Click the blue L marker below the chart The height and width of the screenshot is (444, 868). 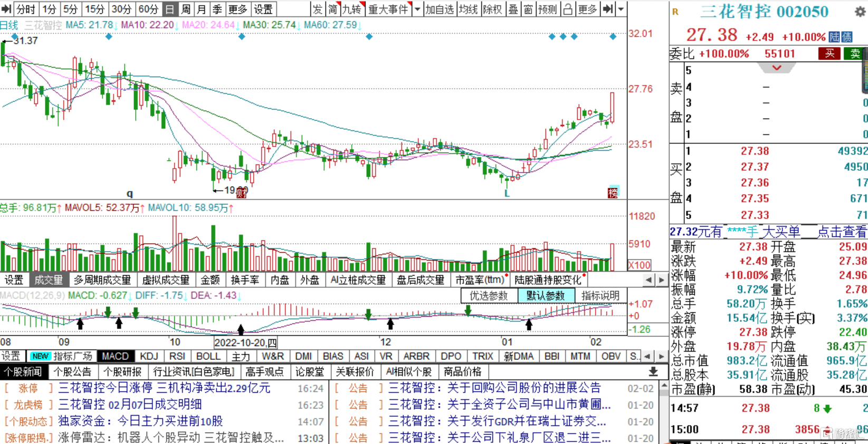(x=507, y=194)
